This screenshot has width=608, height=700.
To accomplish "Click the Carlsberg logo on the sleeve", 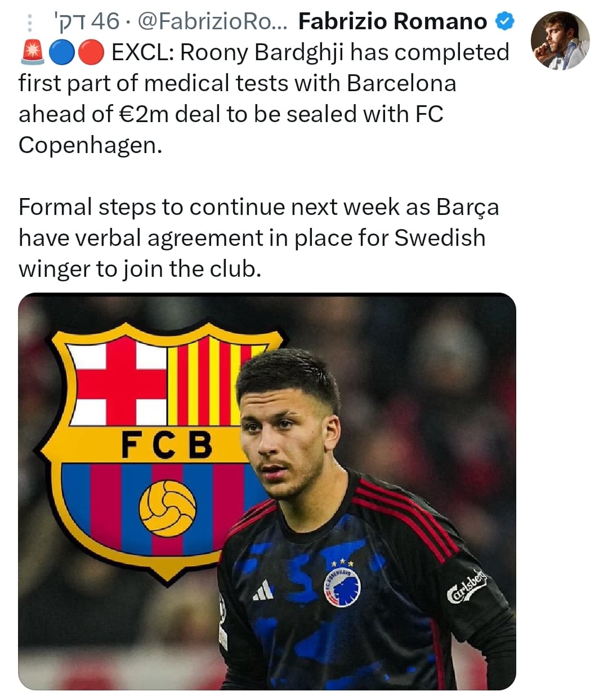I will [x=468, y=586].
